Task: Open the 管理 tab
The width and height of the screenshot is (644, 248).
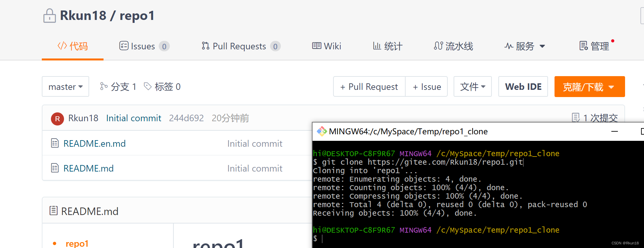Action: coord(594,46)
